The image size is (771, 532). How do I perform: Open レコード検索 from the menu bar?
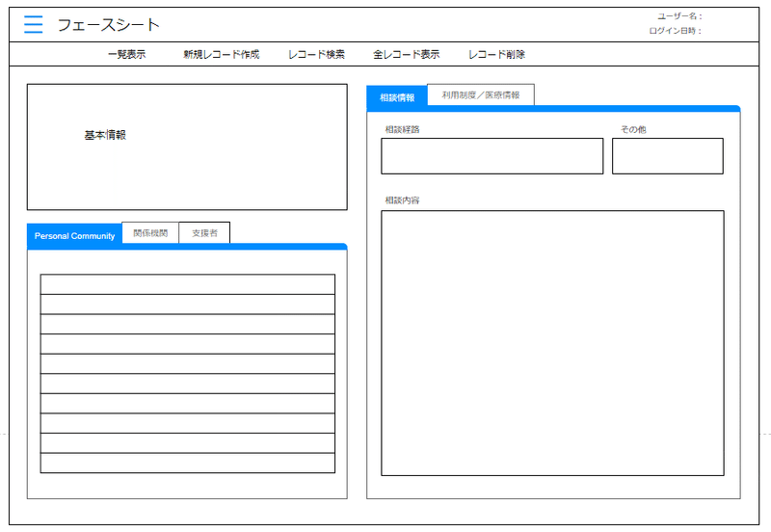pos(316,54)
